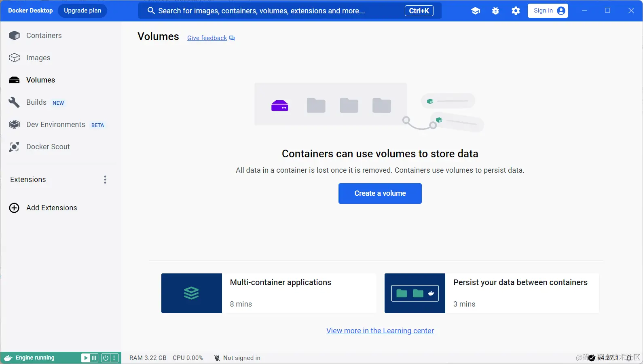643x364 pixels.
Task: Open the Give feedback link
Action: click(207, 38)
